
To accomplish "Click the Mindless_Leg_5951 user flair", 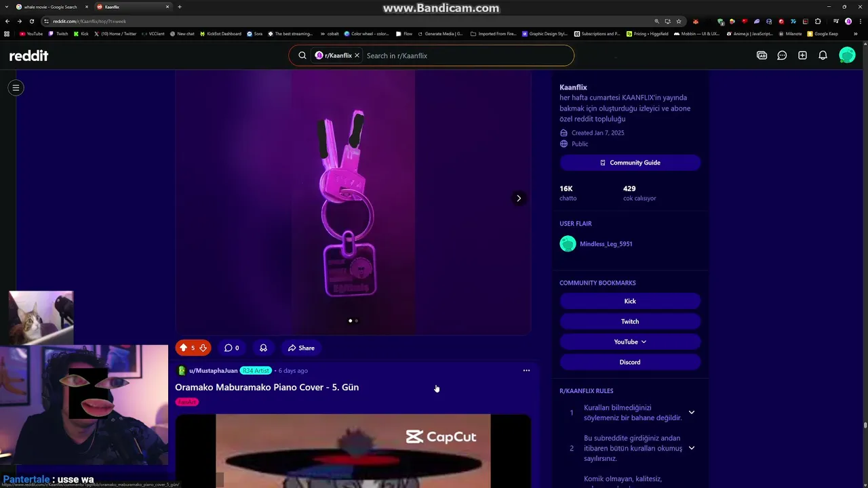I will pyautogui.click(x=606, y=244).
